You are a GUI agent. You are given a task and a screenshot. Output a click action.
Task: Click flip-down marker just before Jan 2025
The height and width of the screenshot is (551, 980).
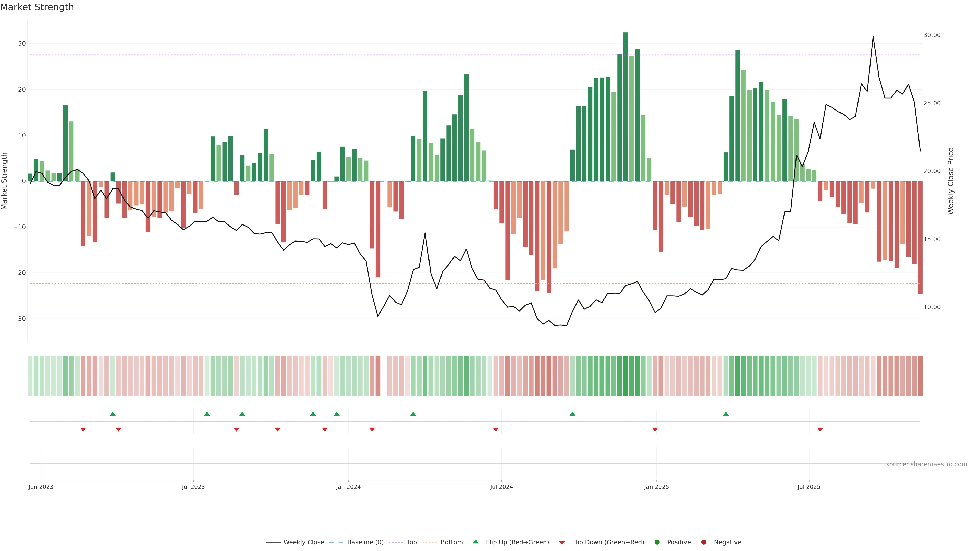pyautogui.click(x=655, y=429)
